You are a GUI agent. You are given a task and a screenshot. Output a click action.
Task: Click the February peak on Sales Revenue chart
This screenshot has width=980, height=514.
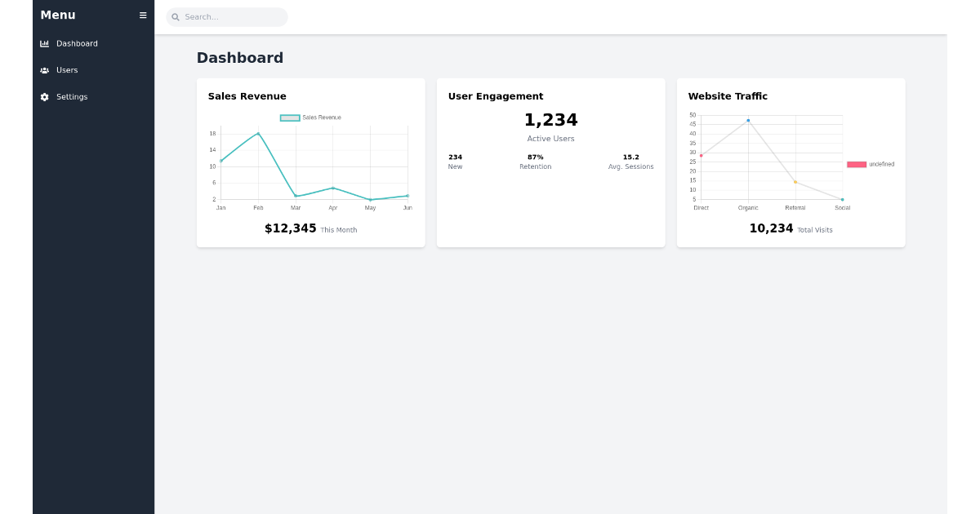click(258, 132)
